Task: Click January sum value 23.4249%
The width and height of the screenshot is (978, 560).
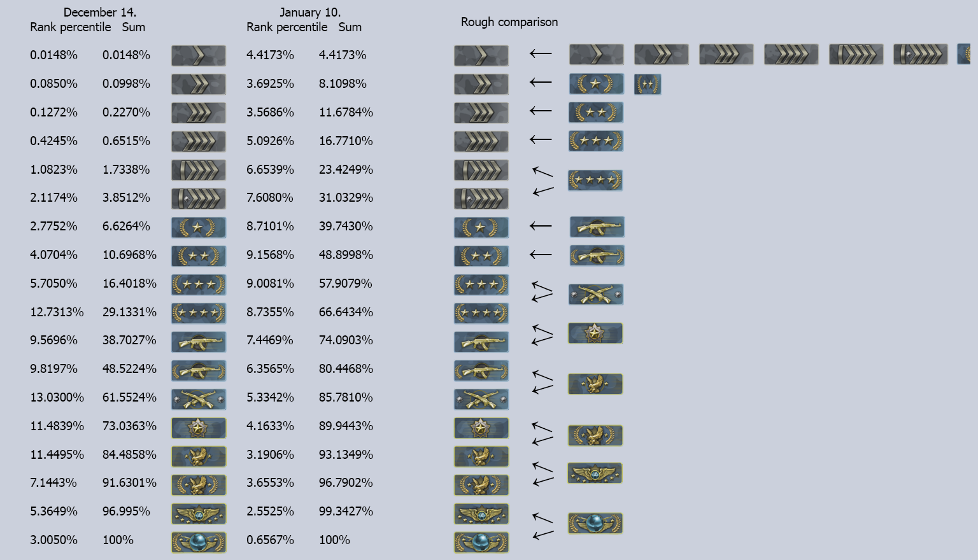Action: tap(346, 170)
